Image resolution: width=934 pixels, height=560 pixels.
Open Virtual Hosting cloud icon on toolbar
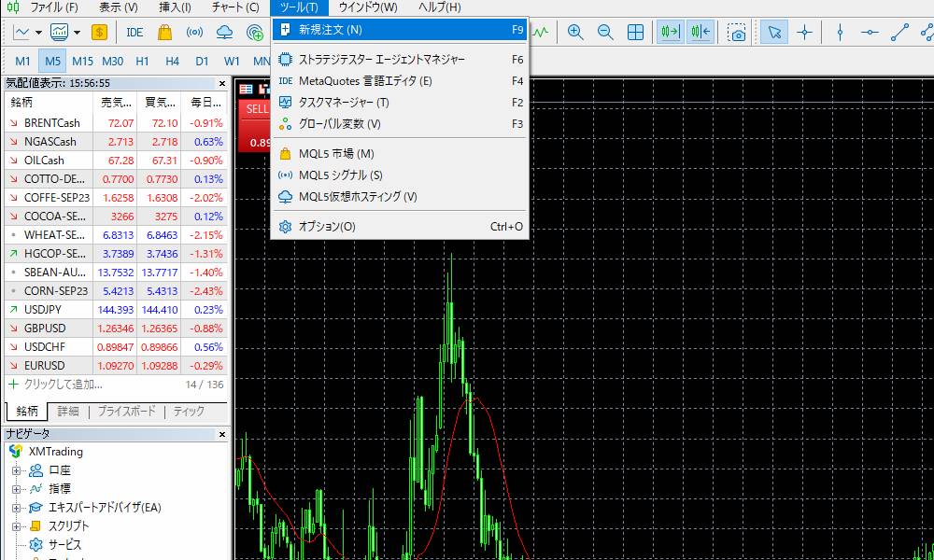pyautogui.click(x=225, y=32)
